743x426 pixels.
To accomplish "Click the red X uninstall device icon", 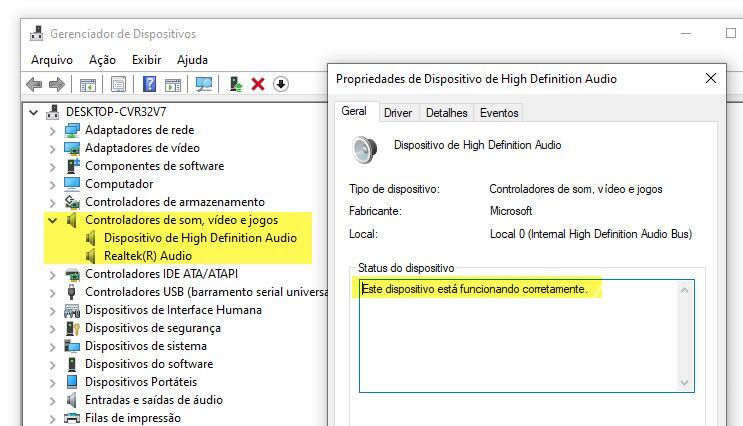I will (258, 84).
